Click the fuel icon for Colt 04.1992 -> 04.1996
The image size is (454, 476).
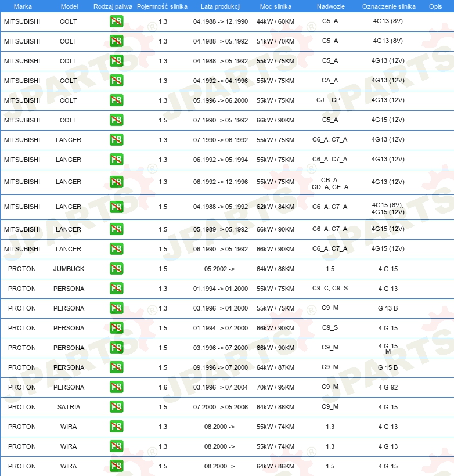pyautogui.click(x=117, y=81)
